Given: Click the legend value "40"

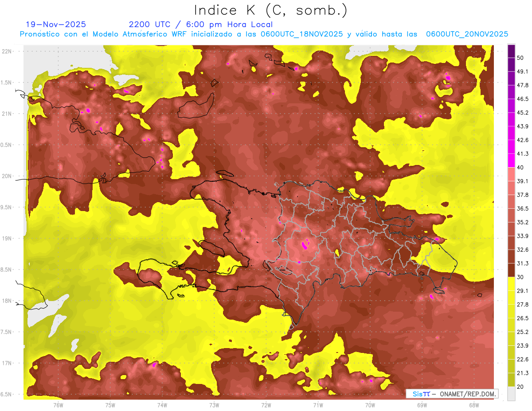Looking at the screenshot, I should pos(520,168).
